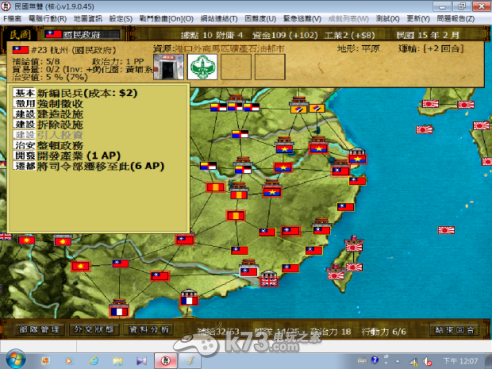Open the 電腦行動(R) menu

48,19
